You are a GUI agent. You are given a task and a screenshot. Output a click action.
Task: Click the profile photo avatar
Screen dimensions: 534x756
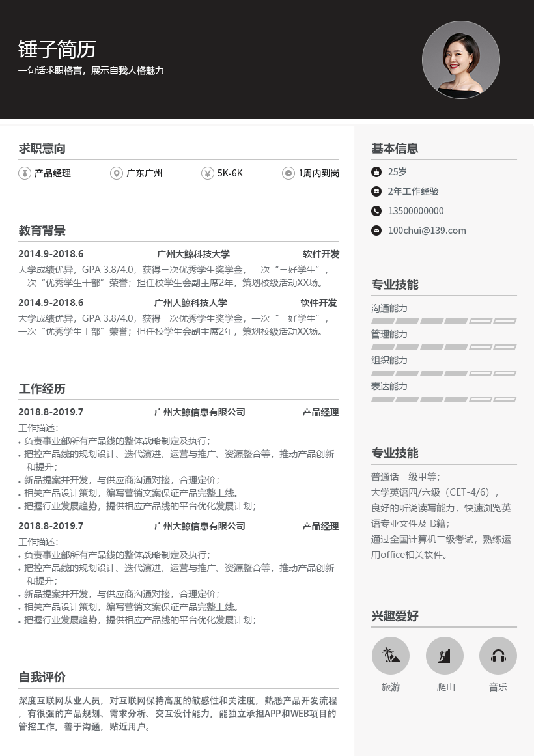[x=460, y=60]
